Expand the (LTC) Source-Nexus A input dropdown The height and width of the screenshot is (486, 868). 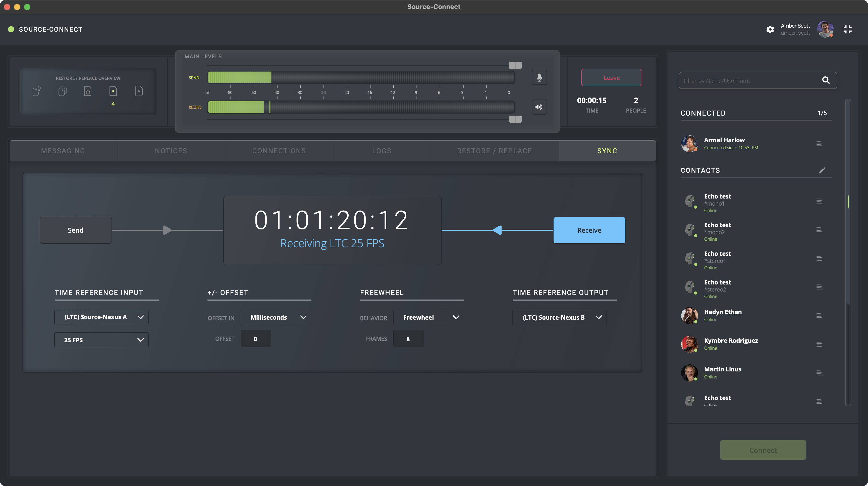(101, 317)
